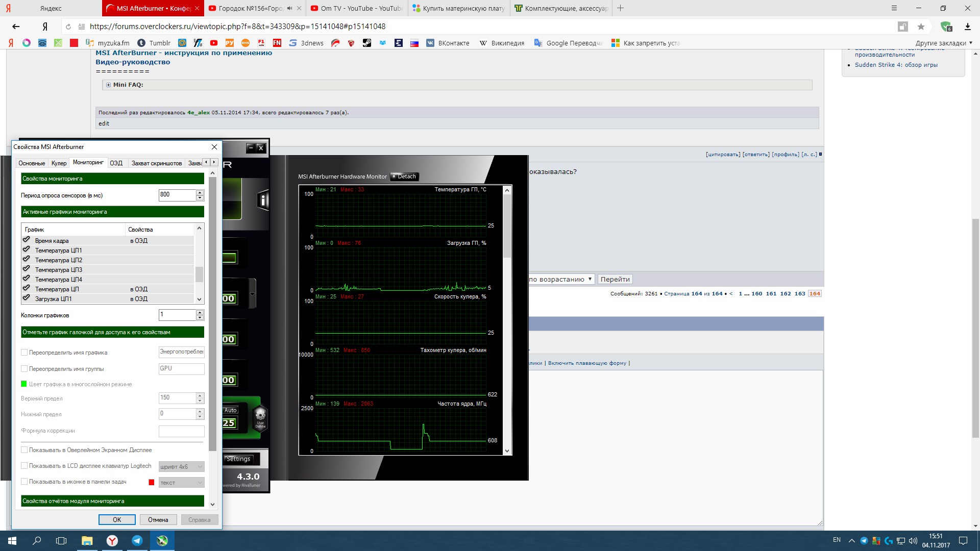Open Telegram from the taskbar
Viewport: 980px width, 551px height.
tap(137, 541)
